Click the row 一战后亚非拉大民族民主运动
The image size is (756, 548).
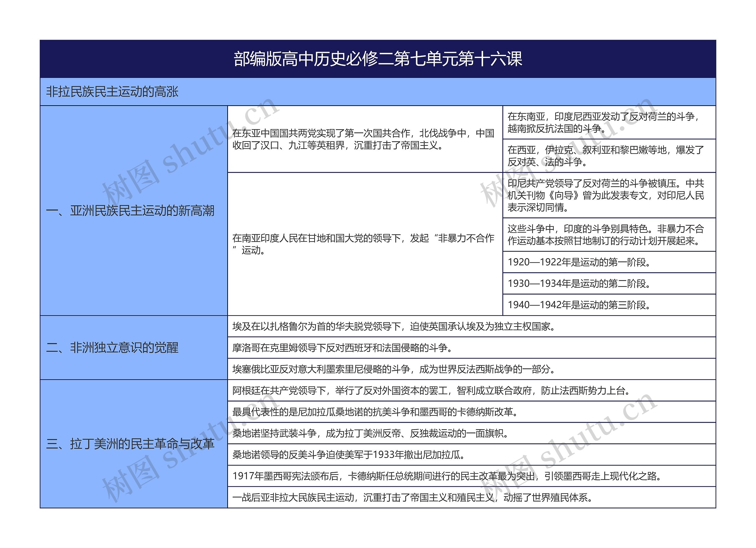point(472,497)
